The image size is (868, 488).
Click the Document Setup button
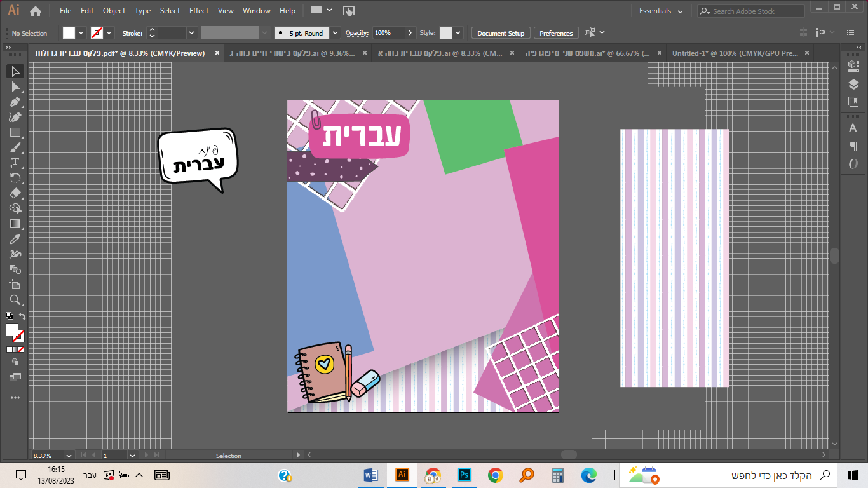tap(501, 33)
